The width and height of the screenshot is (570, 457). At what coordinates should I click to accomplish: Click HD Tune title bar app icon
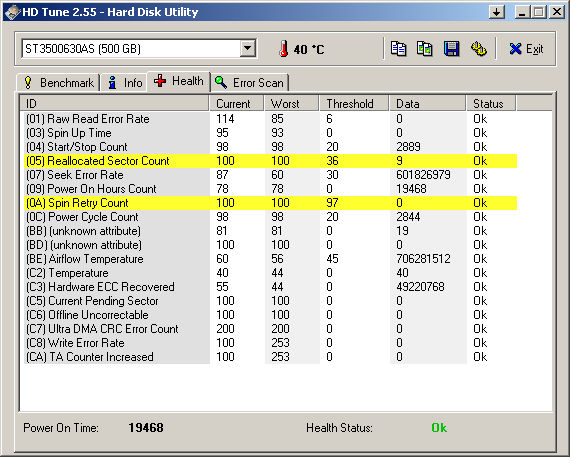click(x=12, y=12)
